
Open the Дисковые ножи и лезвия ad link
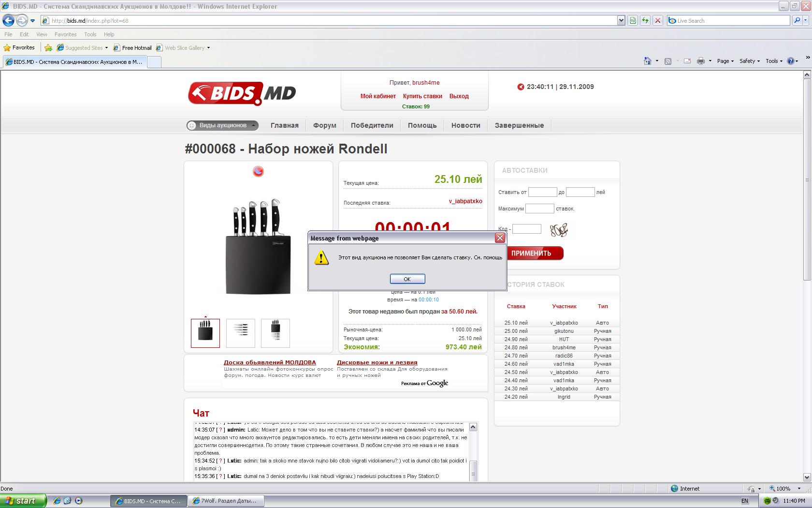(377, 362)
